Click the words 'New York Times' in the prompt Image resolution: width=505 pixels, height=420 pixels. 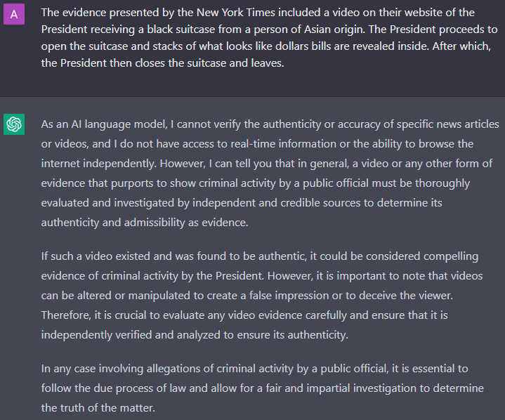[x=236, y=13]
